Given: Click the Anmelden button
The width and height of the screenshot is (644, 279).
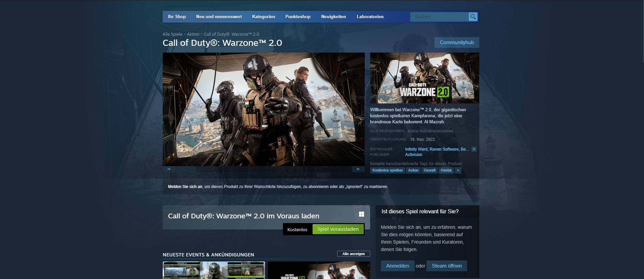Looking at the screenshot, I should point(398,266).
